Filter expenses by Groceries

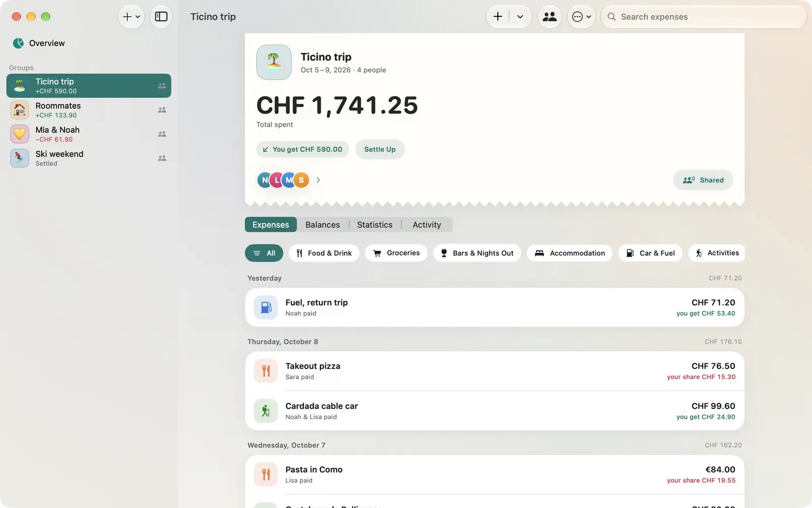[396, 253]
